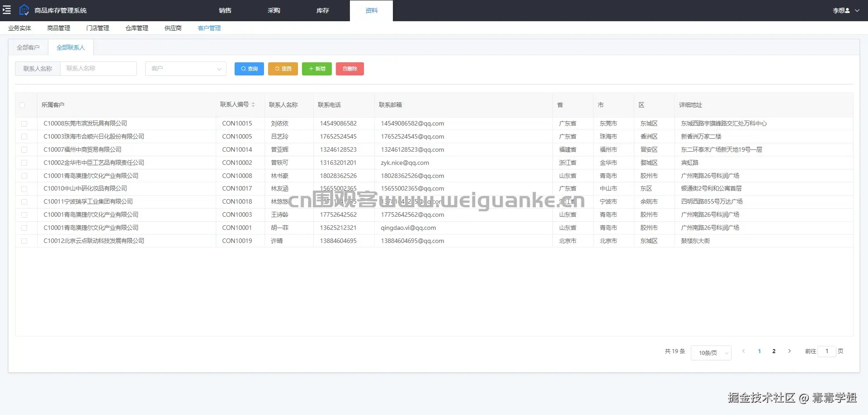Select page 2 in pagination
Image resolution: width=868 pixels, height=415 pixels.
tap(774, 351)
